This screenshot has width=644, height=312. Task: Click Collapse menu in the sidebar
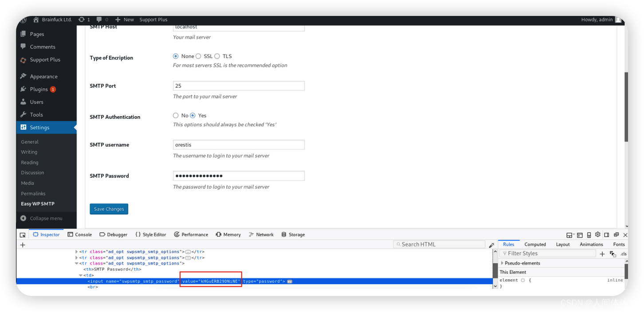41,218
